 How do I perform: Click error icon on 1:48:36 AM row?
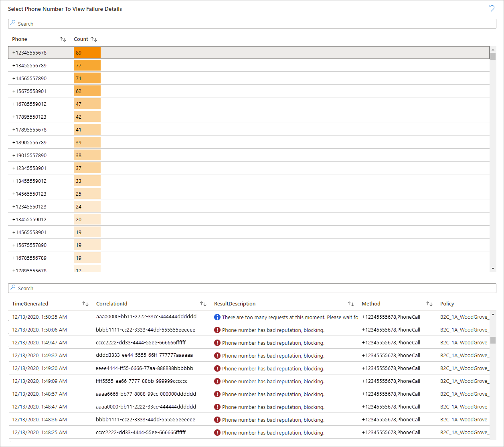(x=217, y=420)
